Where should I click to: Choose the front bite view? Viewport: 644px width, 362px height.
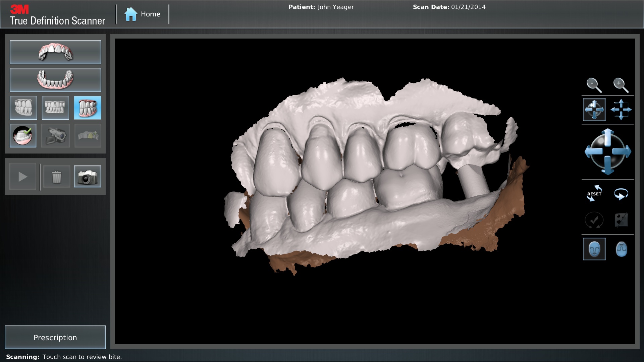click(x=55, y=108)
